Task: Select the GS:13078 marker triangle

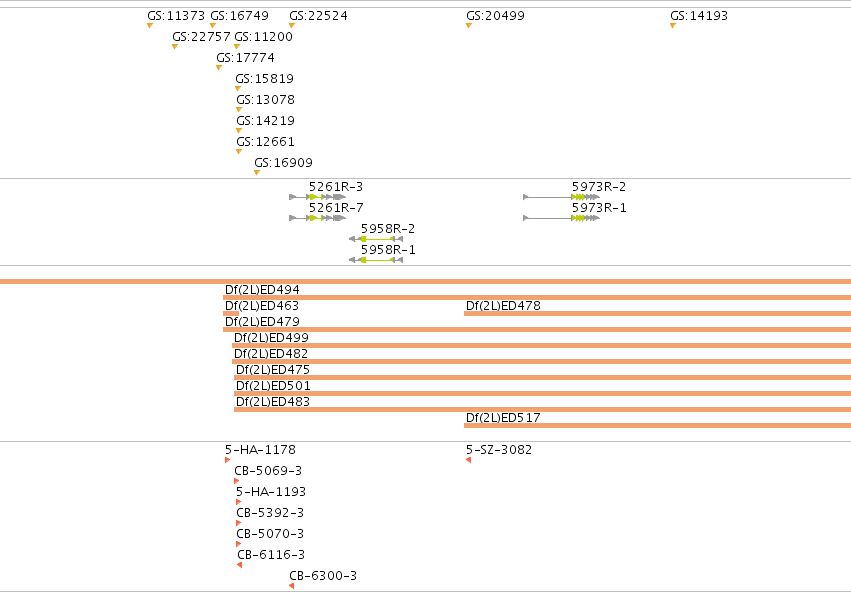Action: tap(239, 110)
